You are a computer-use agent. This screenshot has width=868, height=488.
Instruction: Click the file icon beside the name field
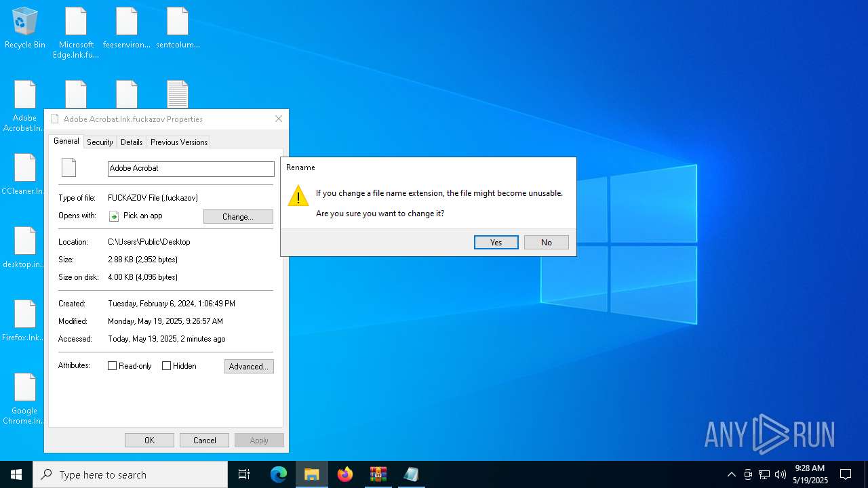(69, 167)
